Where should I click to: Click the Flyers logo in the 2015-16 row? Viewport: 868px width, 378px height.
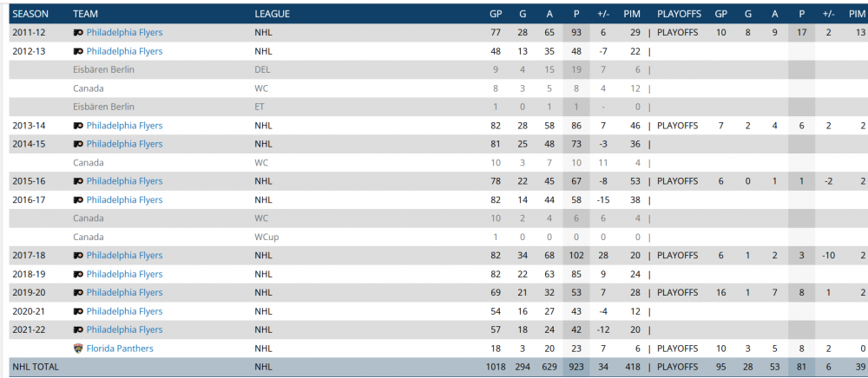[x=77, y=181]
